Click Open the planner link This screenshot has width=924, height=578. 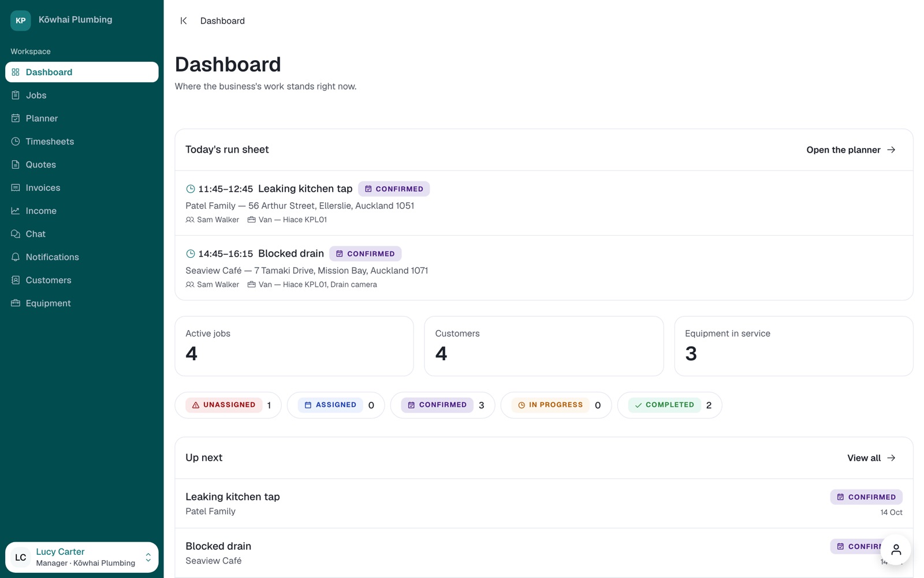[x=851, y=150]
